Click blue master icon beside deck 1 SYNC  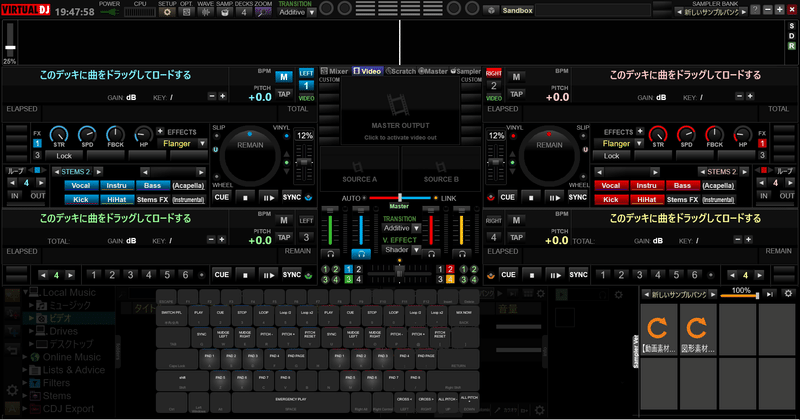(309, 197)
